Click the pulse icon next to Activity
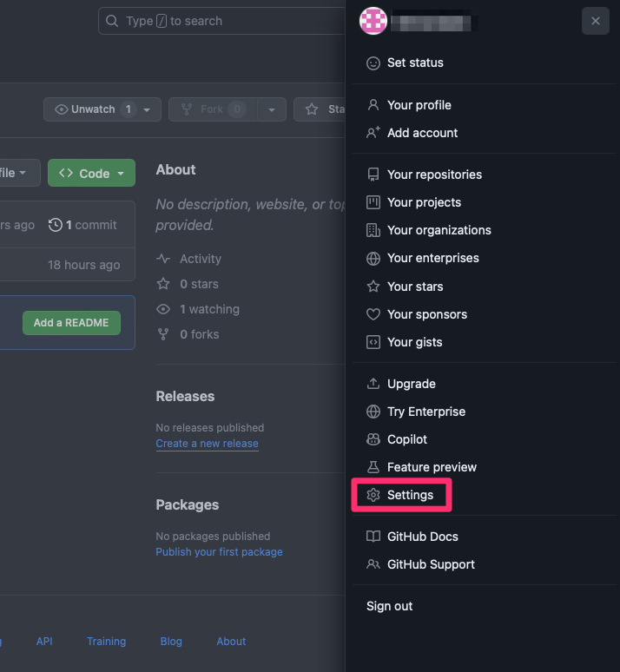 [x=163, y=259]
